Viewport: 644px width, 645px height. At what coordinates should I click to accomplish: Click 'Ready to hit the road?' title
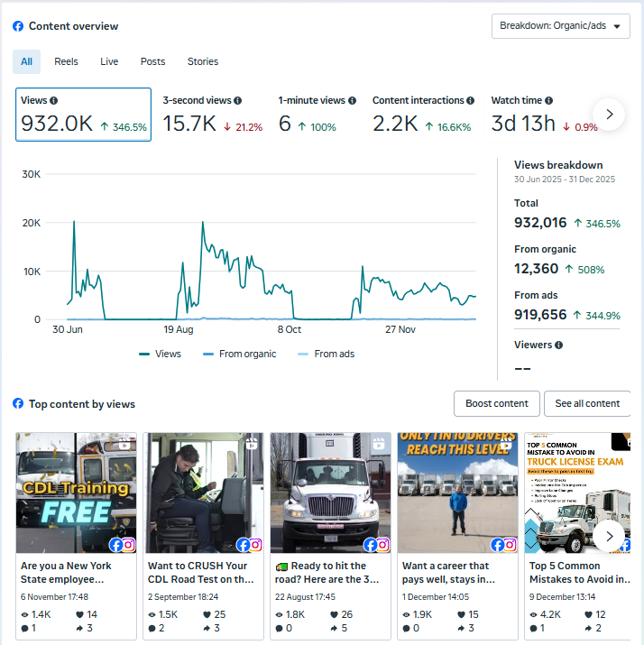pos(327,573)
